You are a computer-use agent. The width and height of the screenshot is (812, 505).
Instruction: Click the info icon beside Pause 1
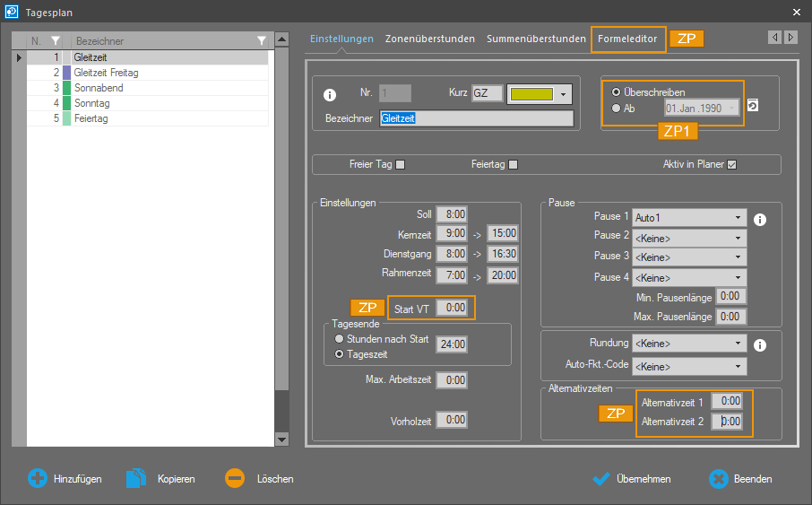760,219
